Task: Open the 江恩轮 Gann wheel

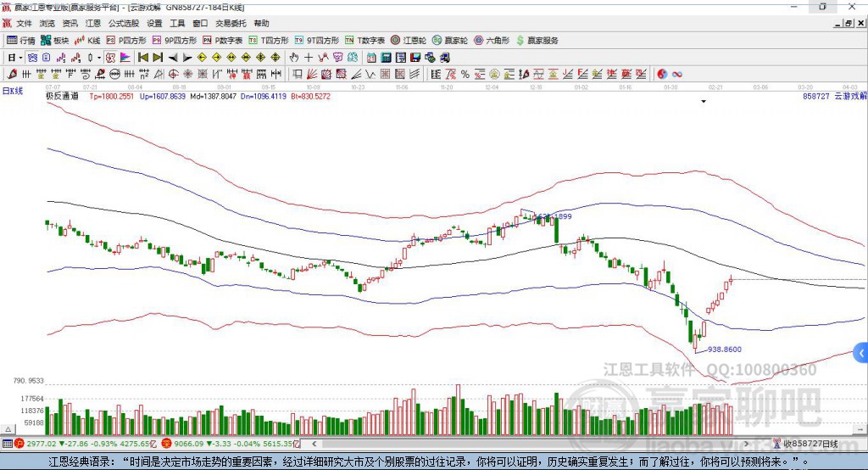Action: [409, 41]
